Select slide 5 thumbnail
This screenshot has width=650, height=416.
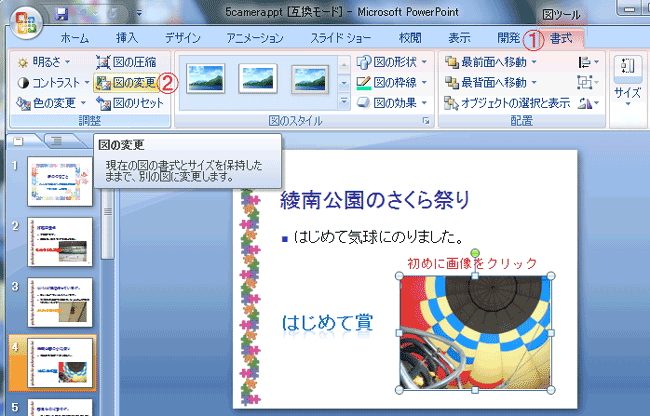60,407
